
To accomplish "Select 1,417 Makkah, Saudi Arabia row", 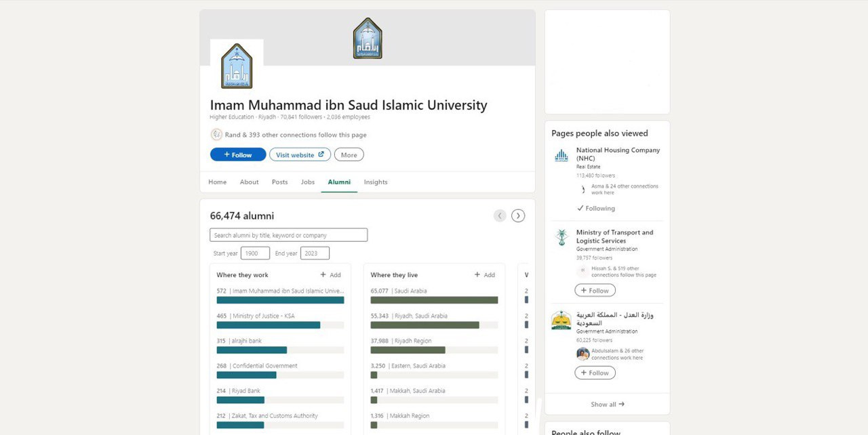I will point(434,396).
